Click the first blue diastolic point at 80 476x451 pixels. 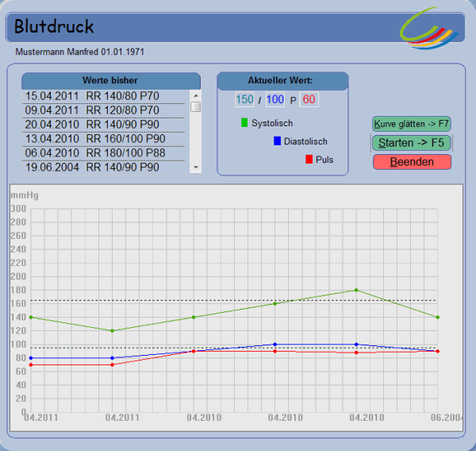(x=31, y=358)
